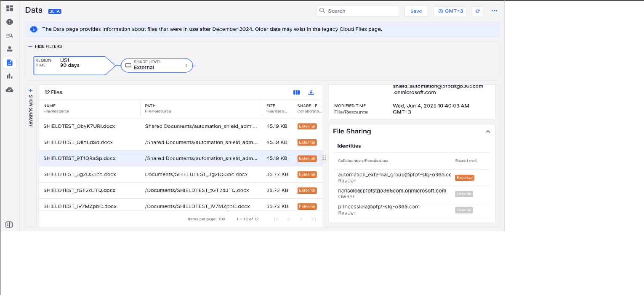644x295 pixels.
Task: Open the users icon in left sidebar
Action: [10, 49]
